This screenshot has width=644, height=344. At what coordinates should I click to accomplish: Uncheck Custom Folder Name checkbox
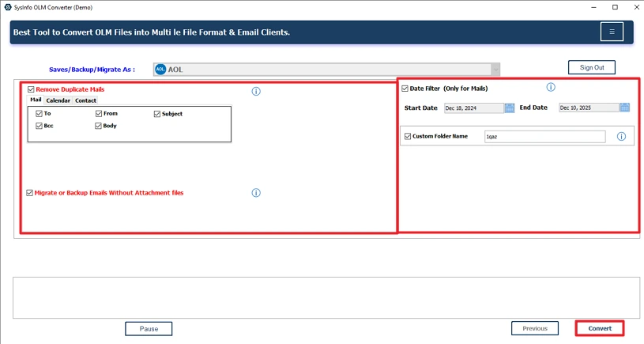408,136
